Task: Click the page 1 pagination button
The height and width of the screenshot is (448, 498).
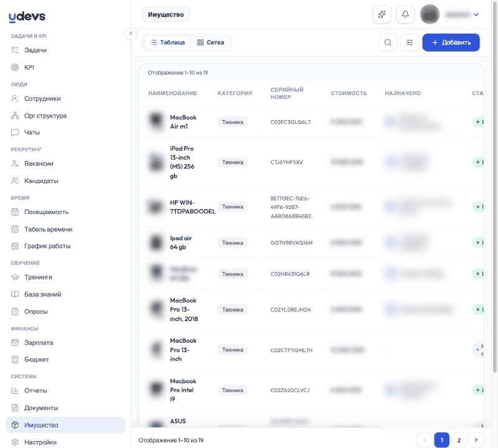Action: click(x=442, y=440)
